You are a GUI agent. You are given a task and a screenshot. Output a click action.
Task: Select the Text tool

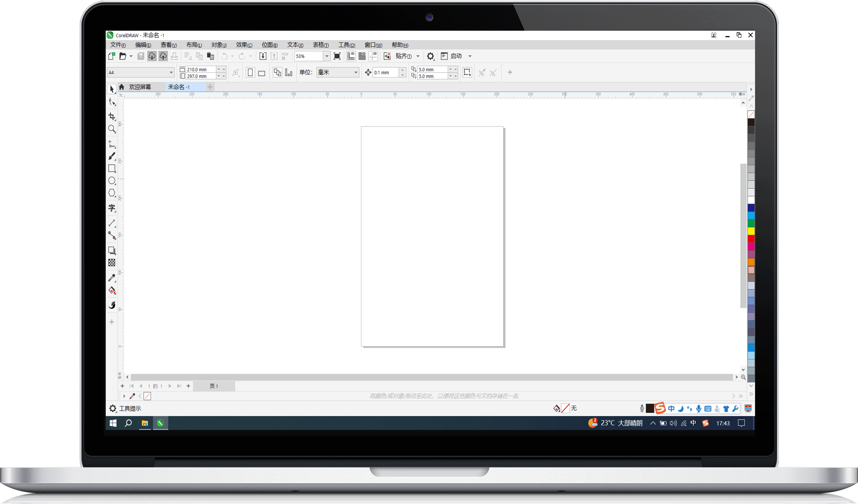point(112,208)
